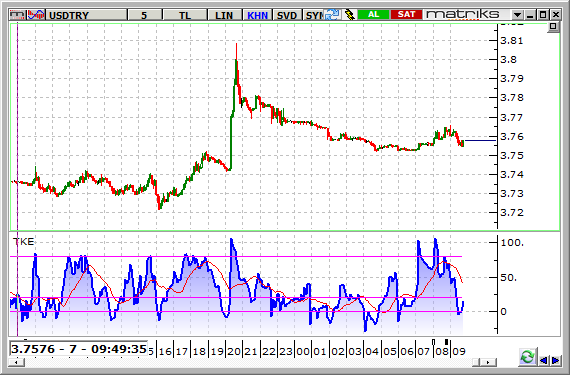This screenshot has height=375, width=570.
Task: Click the horizontal scrollbar right arrow
Action: (x=489, y=362)
